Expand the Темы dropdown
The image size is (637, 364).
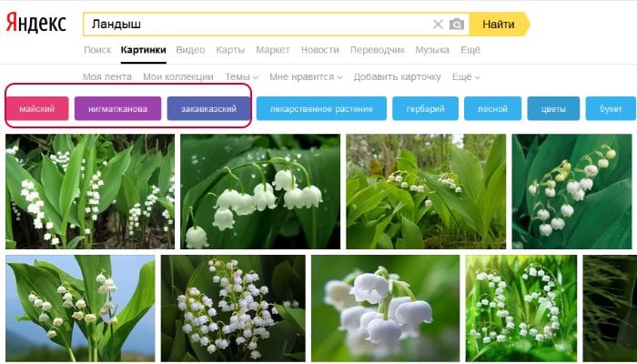242,76
